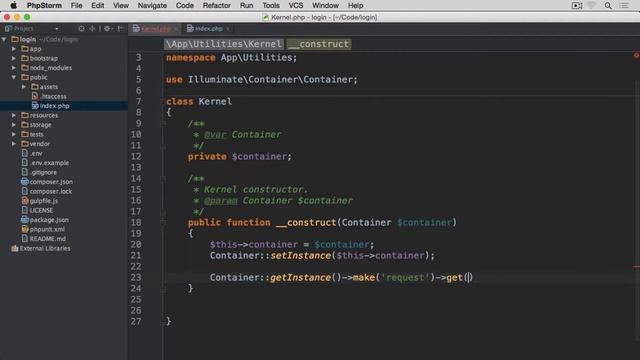This screenshot has height=360, width=640.
Task: Expand the vendor folder
Action: pyautogui.click(x=14, y=144)
